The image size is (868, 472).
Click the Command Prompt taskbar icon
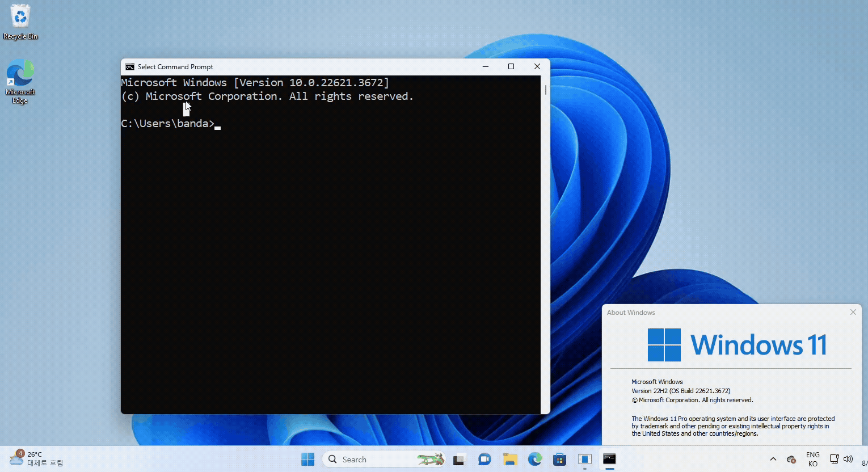click(x=610, y=460)
